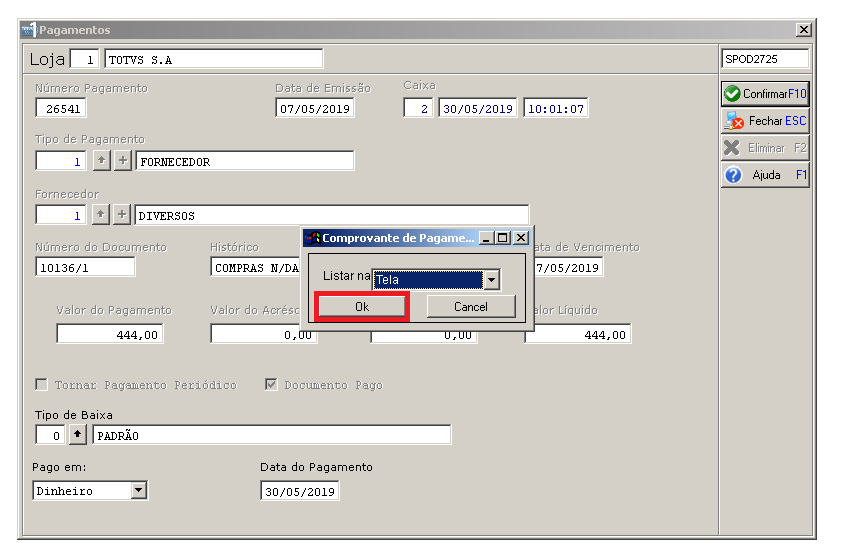Open Ajuda F1 help

tap(765, 175)
